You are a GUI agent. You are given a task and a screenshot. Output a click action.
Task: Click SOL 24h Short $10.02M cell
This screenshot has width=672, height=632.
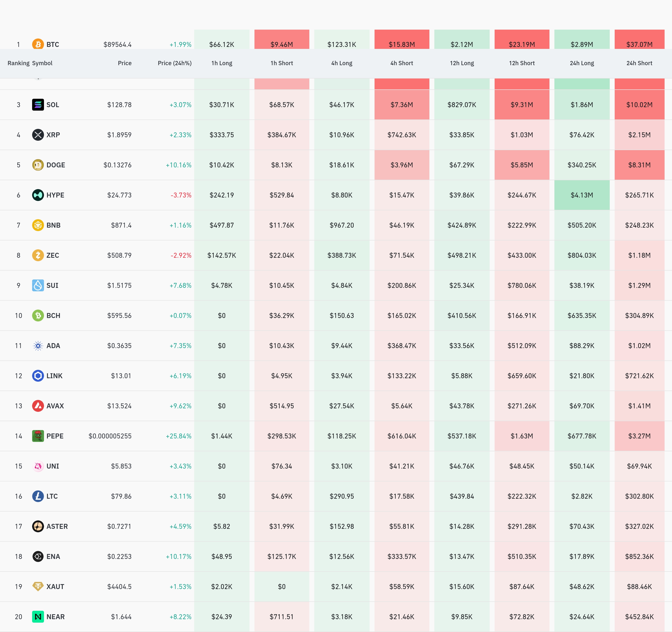(x=639, y=105)
